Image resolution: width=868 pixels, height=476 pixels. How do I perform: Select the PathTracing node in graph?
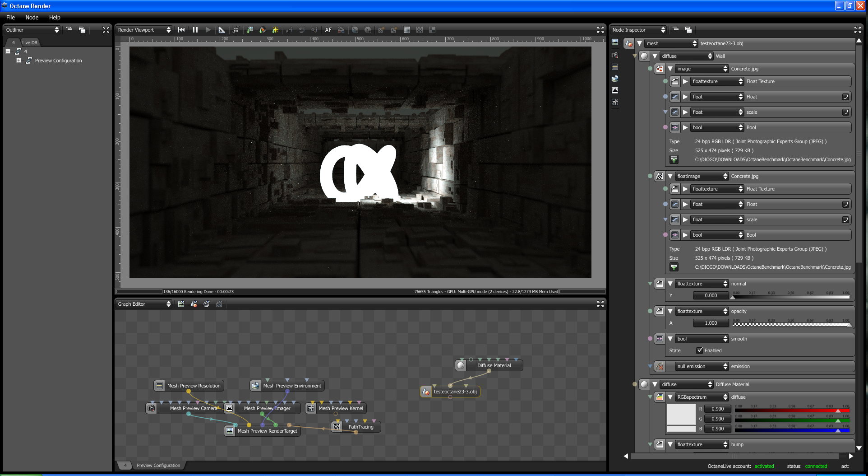point(356,427)
